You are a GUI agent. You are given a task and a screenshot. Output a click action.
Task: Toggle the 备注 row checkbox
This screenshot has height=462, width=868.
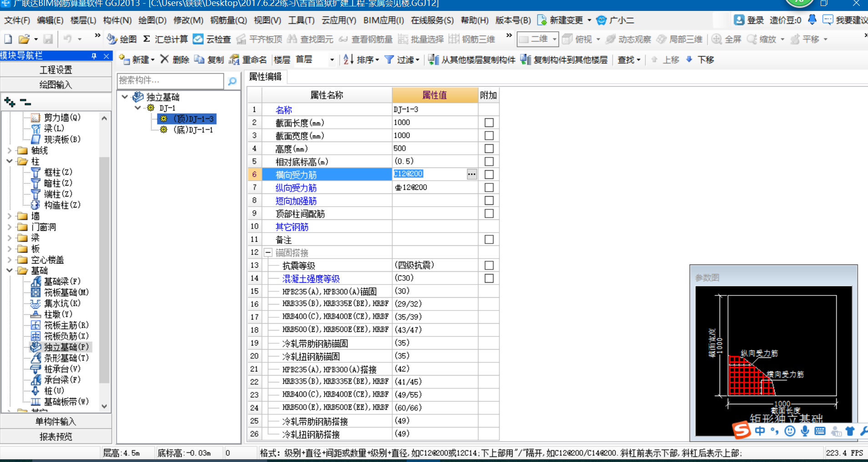pyautogui.click(x=489, y=239)
